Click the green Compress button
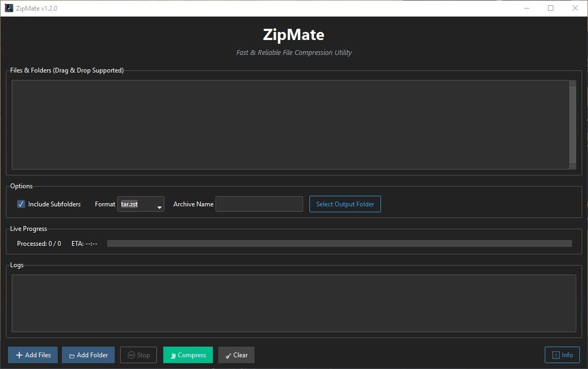 188,355
